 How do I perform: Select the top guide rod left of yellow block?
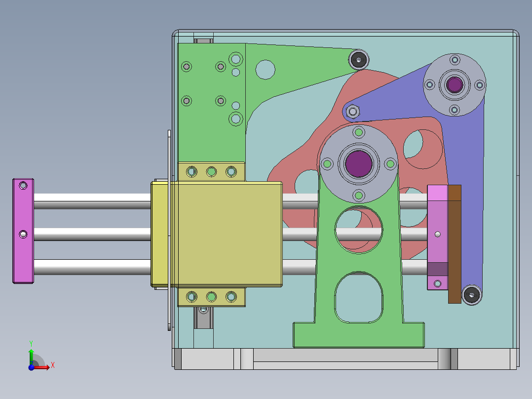pyautogui.click(x=92, y=201)
